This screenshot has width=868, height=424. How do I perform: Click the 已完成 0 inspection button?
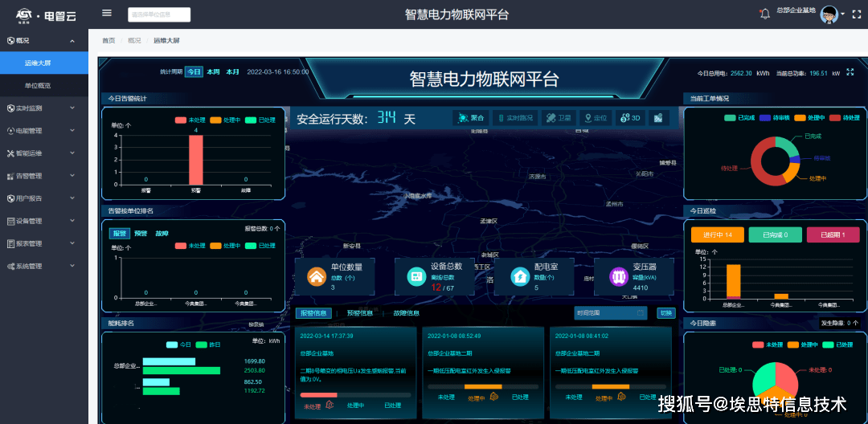[776, 235]
